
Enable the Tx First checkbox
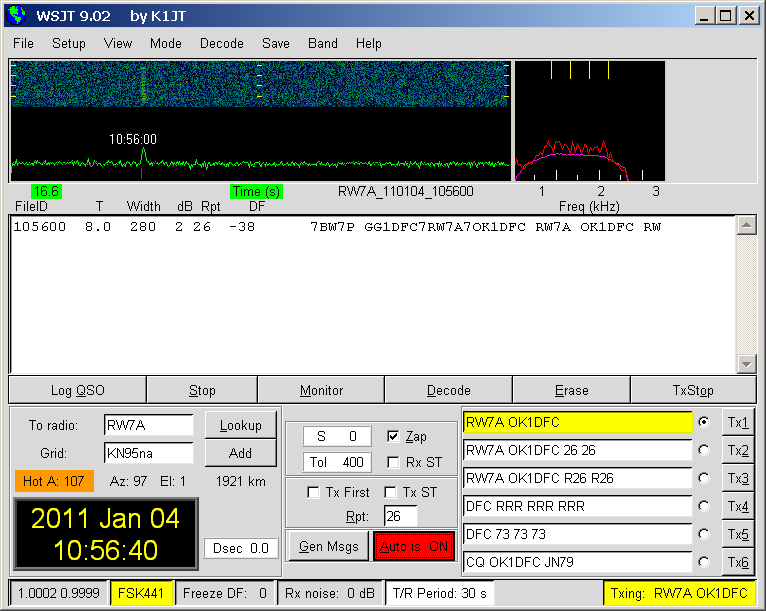tap(313, 492)
